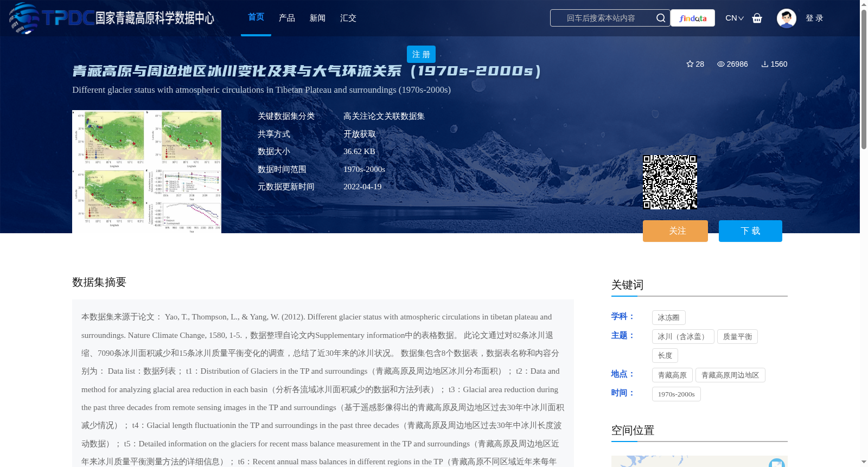
Task: Click the 开放获取 sharing value
Action: coord(360,134)
